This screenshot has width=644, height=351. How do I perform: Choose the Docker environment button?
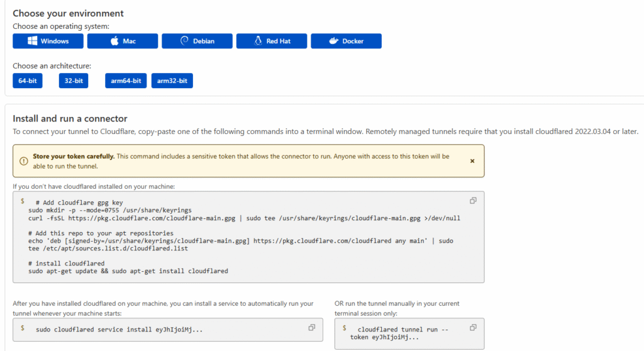click(347, 41)
